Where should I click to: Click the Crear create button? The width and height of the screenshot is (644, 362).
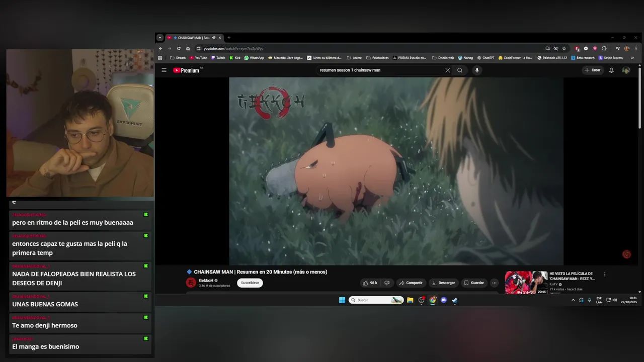pyautogui.click(x=593, y=70)
